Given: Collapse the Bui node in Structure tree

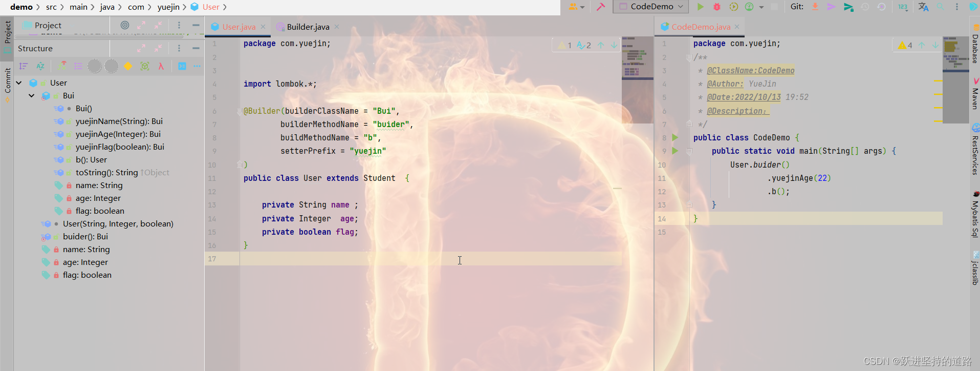Looking at the screenshot, I should coord(32,96).
